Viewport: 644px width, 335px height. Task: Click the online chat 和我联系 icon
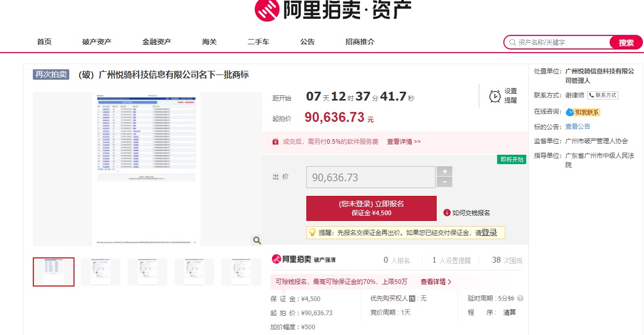pyautogui.click(x=569, y=112)
